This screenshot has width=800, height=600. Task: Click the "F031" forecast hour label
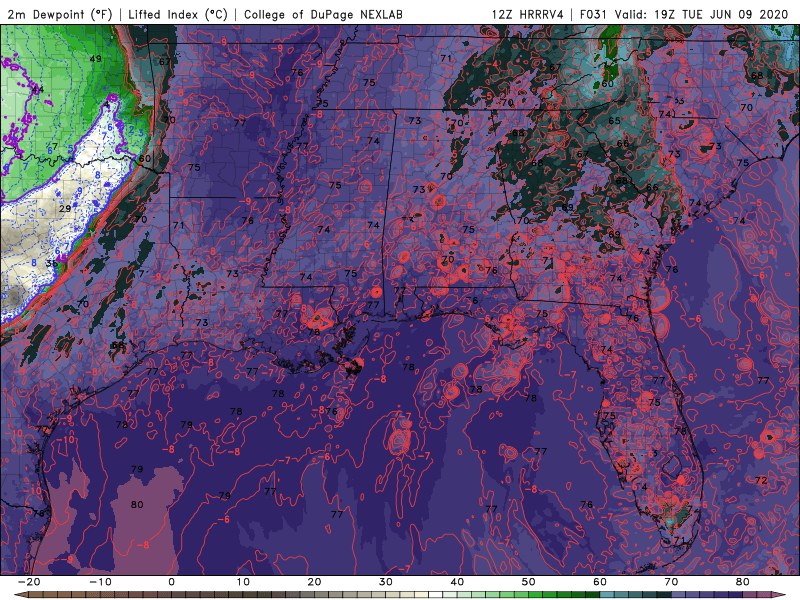coord(593,14)
